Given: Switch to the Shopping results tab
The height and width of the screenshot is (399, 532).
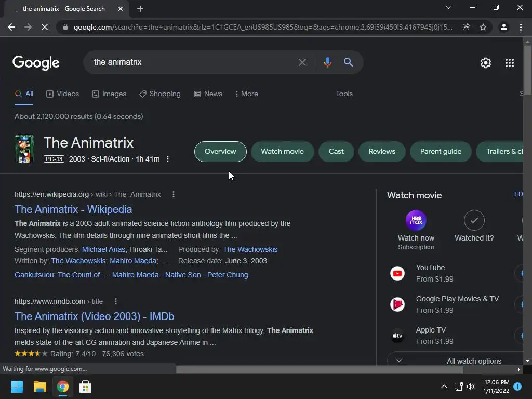Looking at the screenshot, I should [x=160, y=94].
